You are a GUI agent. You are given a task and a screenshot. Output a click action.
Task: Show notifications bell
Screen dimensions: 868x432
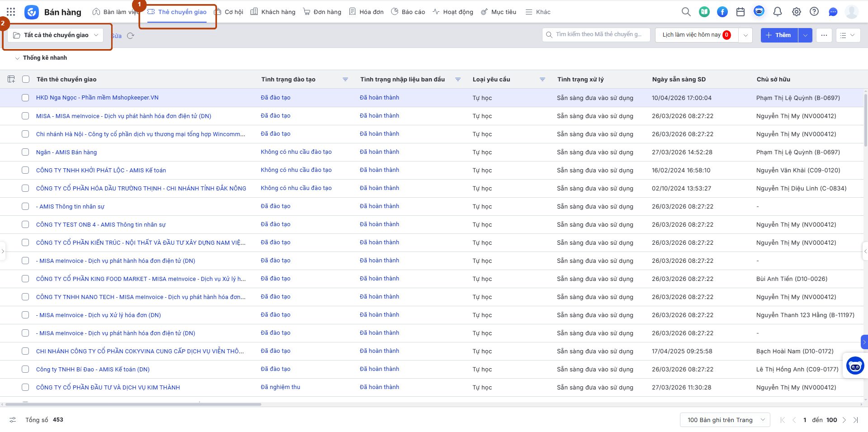(778, 12)
